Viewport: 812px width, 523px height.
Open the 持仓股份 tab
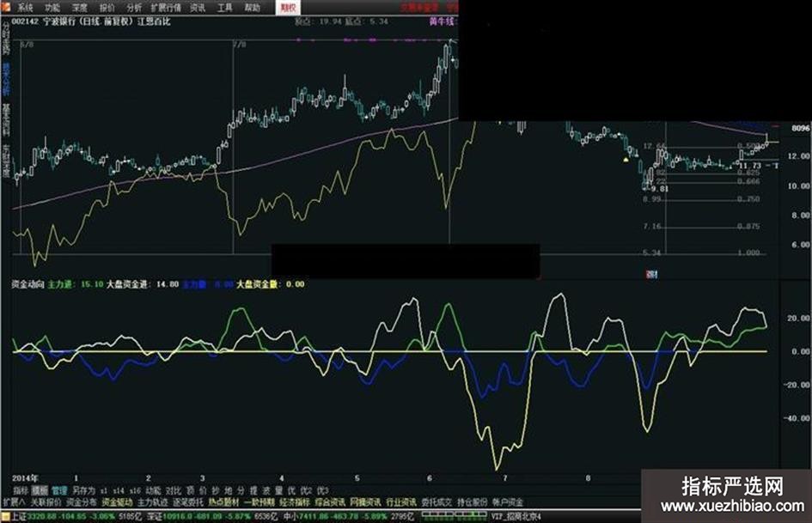tap(473, 502)
